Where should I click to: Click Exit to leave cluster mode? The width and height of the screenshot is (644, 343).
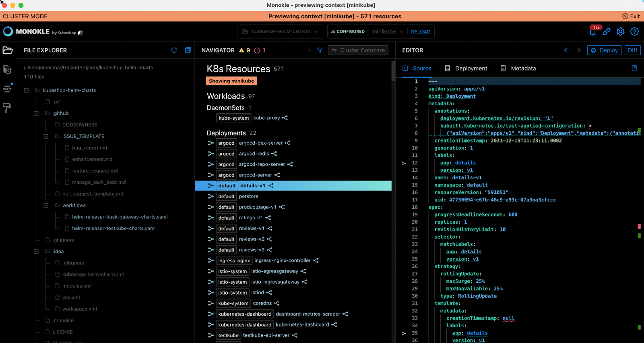tap(631, 16)
